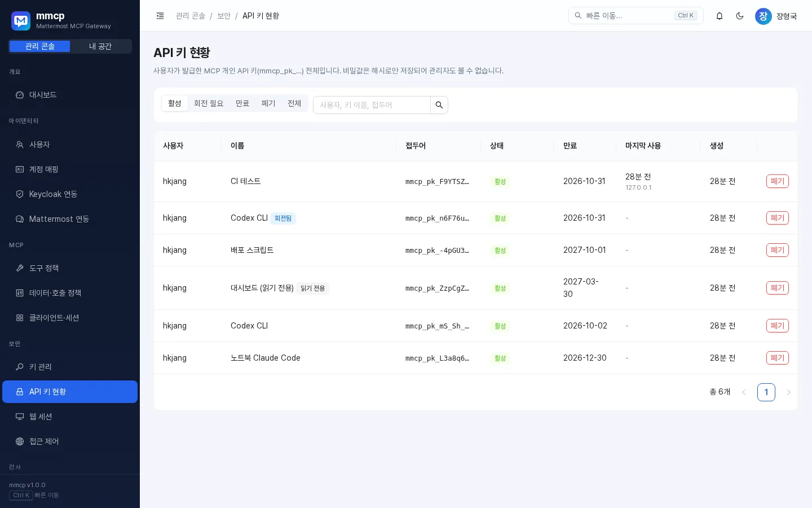This screenshot has height=508, width=812.
Task: Revoke the CI 테스트 key
Action: (777, 181)
